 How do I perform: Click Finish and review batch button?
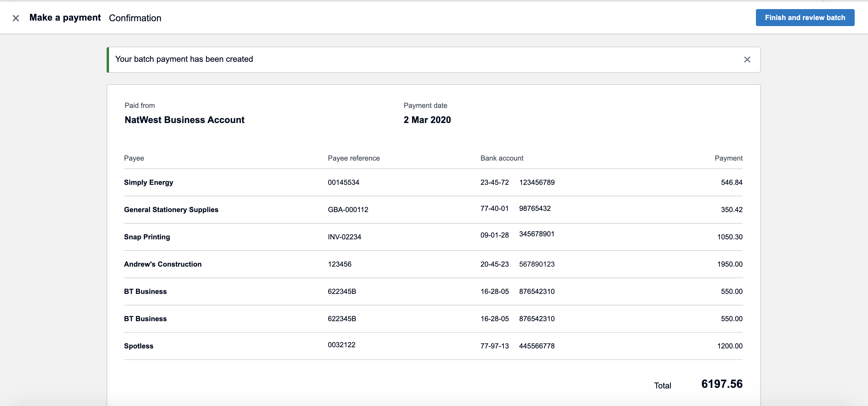(x=805, y=18)
